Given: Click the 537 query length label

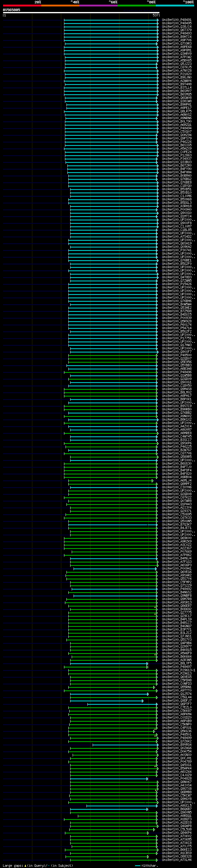Looking at the screenshot, I should [155, 15].
